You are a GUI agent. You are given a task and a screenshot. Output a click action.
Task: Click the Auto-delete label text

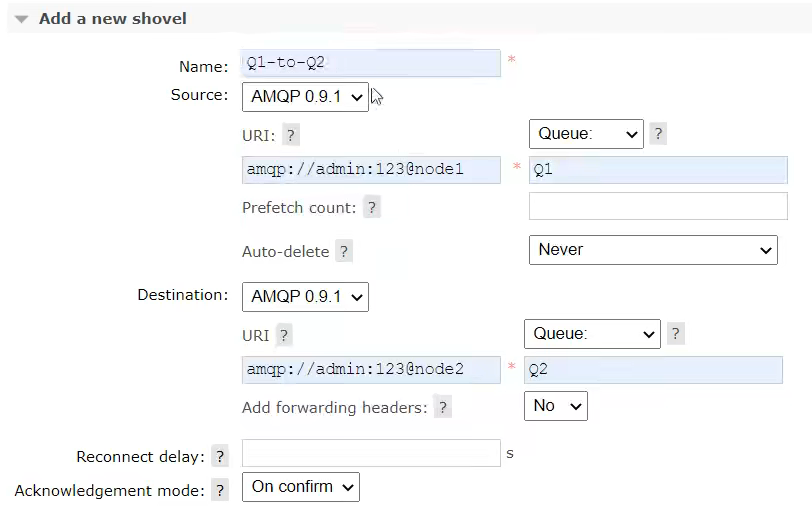pyautogui.click(x=285, y=252)
